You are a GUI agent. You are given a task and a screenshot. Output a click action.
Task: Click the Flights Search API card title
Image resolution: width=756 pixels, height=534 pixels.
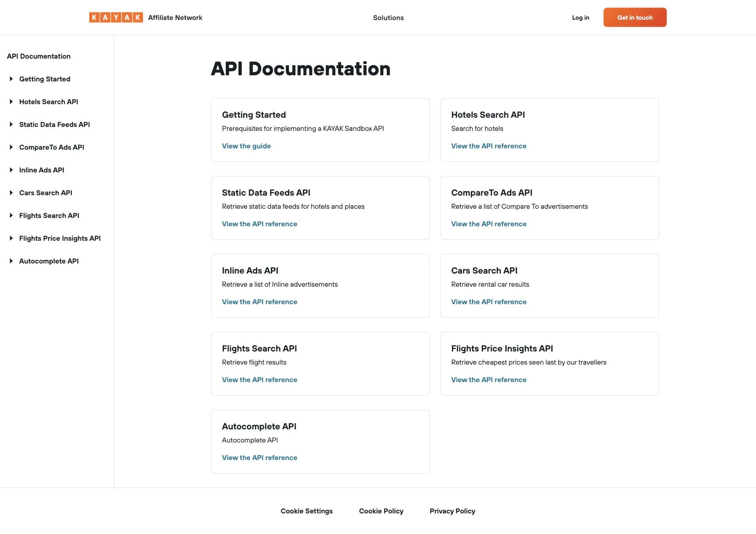259,348
